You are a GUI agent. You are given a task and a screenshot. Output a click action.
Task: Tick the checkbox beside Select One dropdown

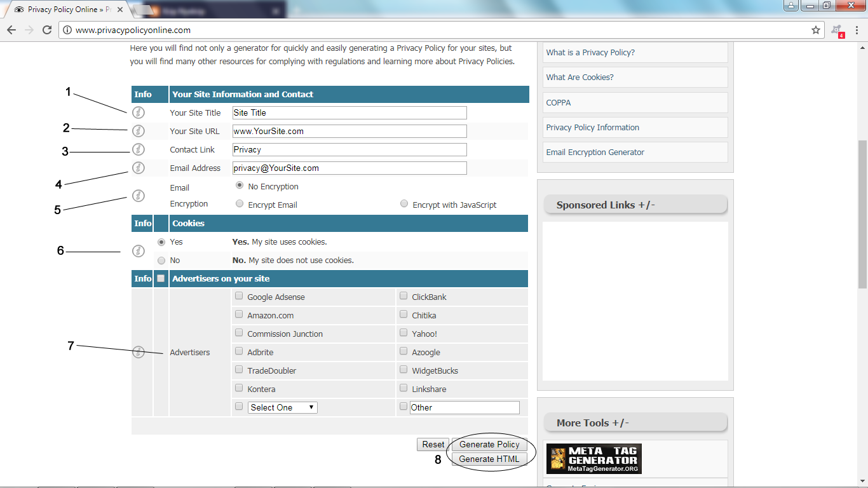pyautogui.click(x=239, y=407)
